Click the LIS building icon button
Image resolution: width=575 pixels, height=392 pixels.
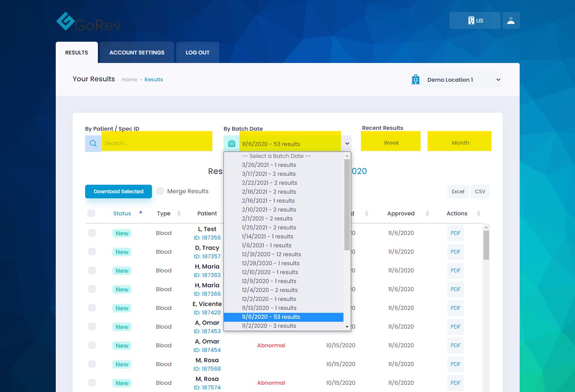coord(475,20)
